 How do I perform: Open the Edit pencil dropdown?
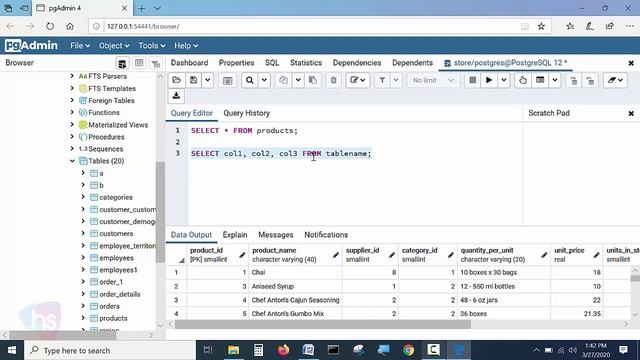(x=358, y=80)
